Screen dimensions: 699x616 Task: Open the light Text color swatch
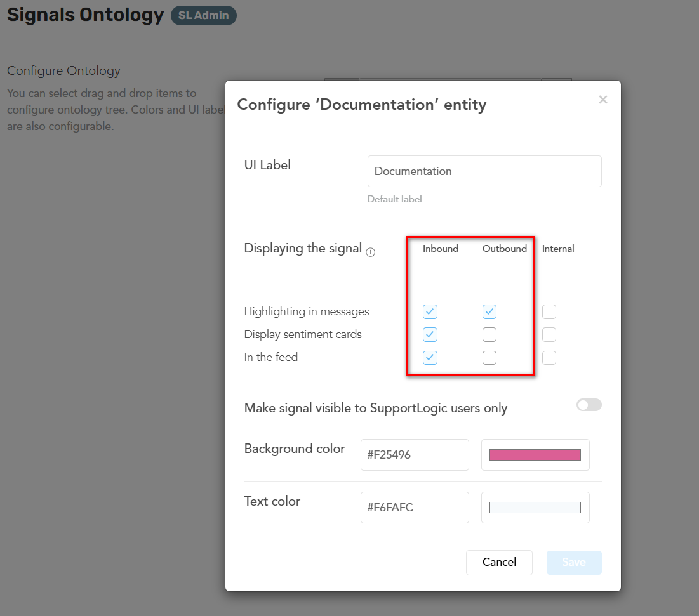click(535, 508)
